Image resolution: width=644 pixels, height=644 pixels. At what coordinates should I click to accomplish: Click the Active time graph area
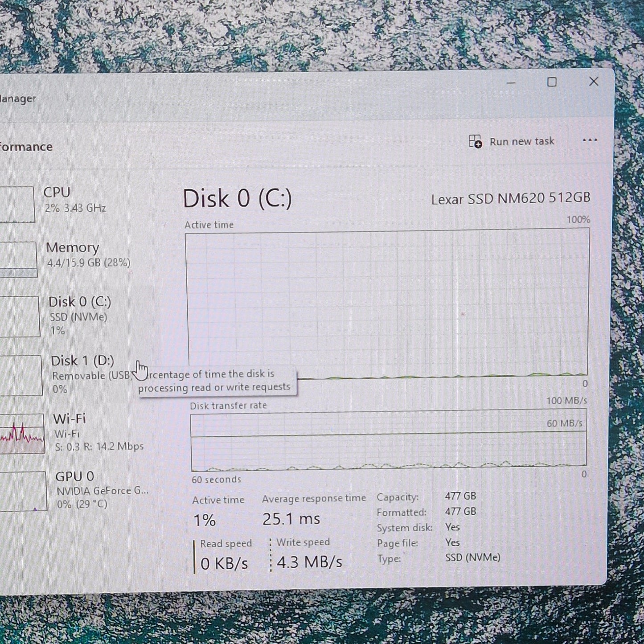387,304
